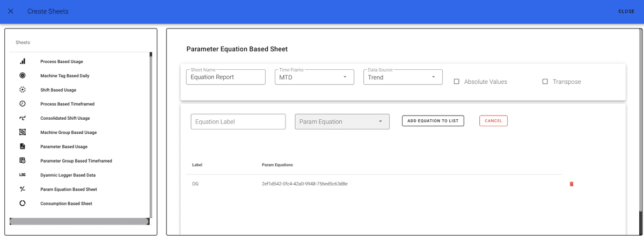Click the Consumption Based Sheet donut icon
The height and width of the screenshot is (239, 644).
23,204
